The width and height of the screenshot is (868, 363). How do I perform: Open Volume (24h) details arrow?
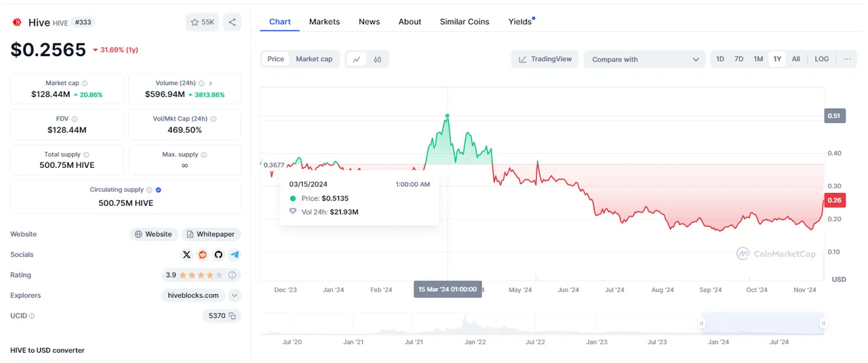click(211, 83)
